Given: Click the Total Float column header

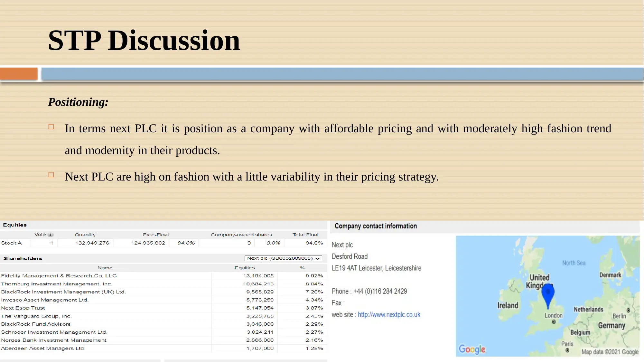Looking at the screenshot, I should click(x=306, y=235).
